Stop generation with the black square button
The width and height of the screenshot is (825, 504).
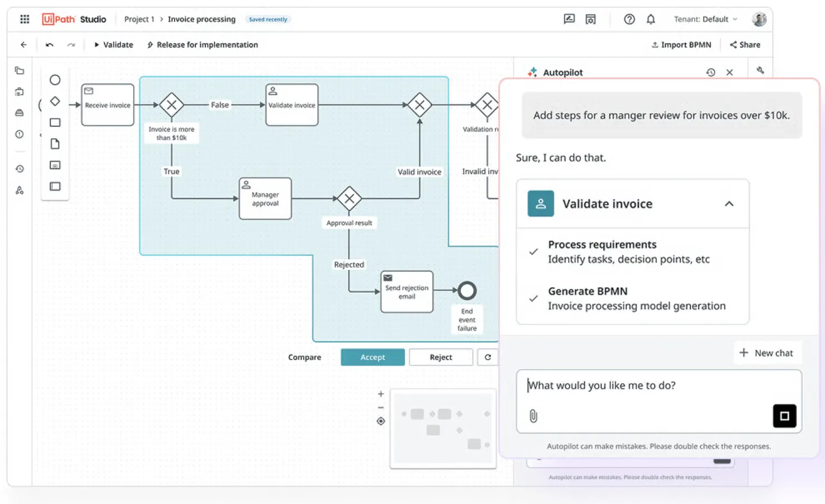click(784, 416)
